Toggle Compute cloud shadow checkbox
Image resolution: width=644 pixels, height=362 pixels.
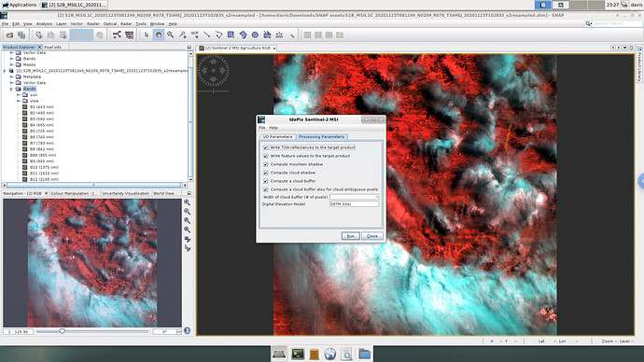[266, 173]
